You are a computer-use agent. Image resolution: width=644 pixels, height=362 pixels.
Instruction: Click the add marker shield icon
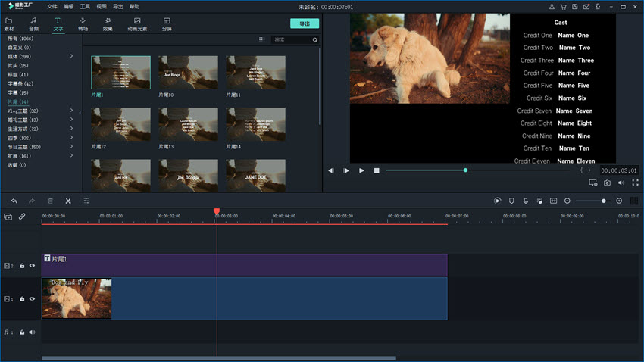[511, 201]
